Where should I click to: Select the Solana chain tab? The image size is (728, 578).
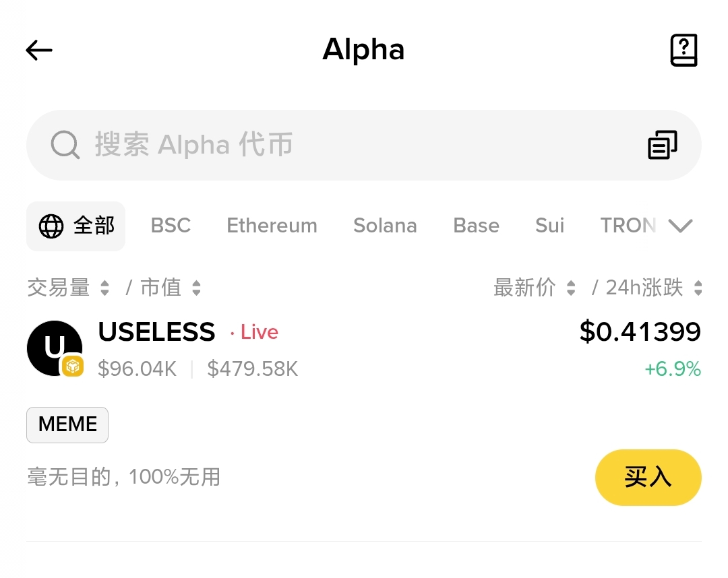click(x=385, y=226)
